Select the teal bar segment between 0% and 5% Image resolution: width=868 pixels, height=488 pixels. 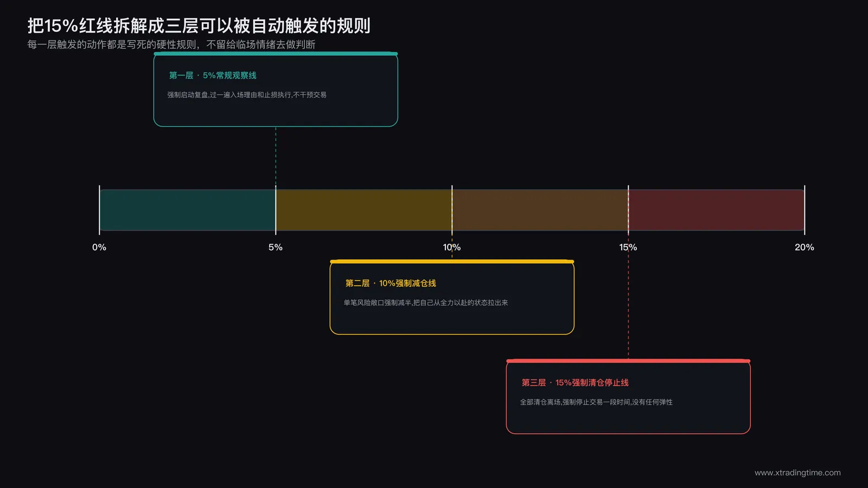(x=188, y=210)
